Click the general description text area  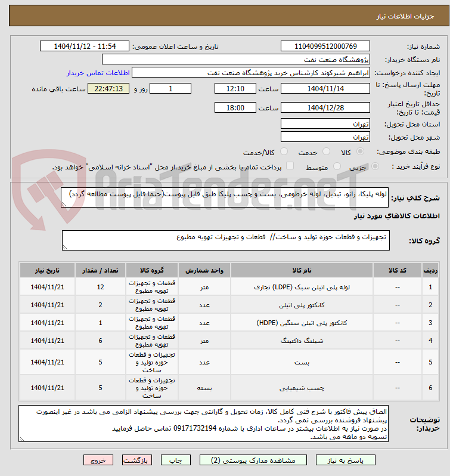pyautogui.click(x=225, y=197)
